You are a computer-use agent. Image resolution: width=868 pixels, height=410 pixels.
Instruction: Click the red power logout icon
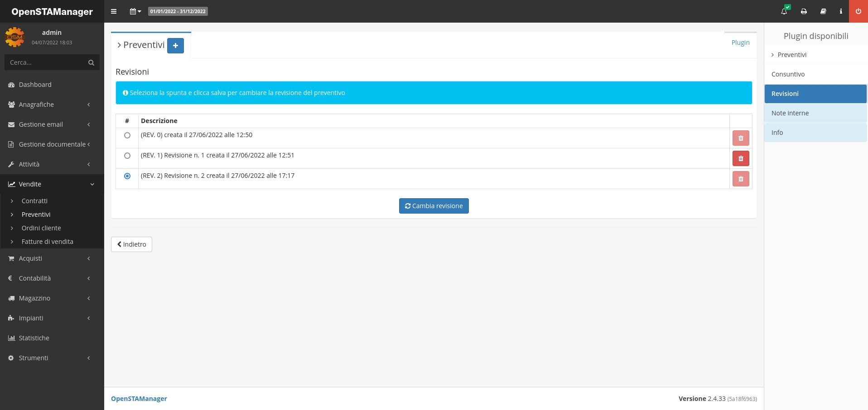(x=858, y=11)
